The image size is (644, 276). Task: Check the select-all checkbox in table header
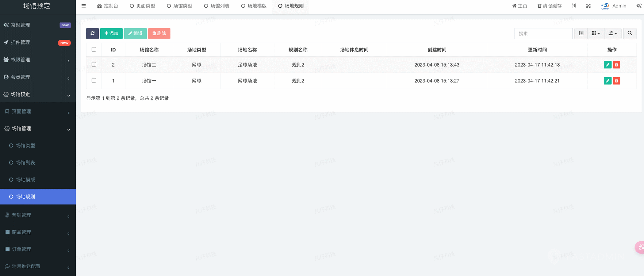(x=94, y=49)
